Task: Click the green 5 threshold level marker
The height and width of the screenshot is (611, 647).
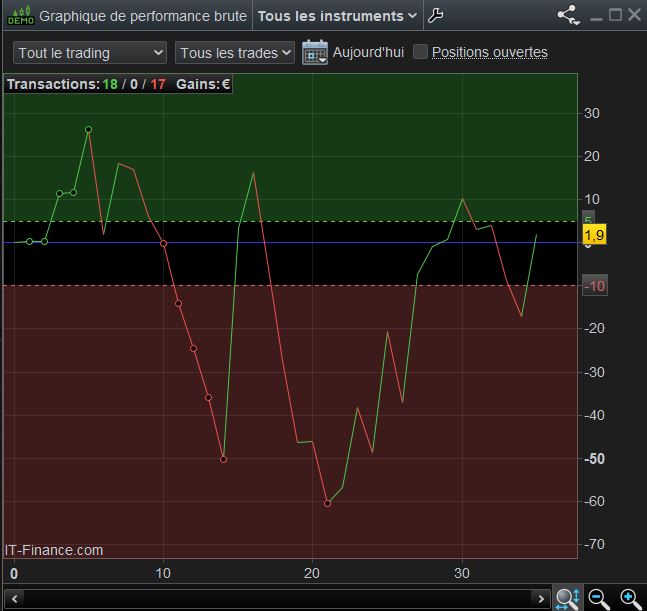Action: point(588,218)
